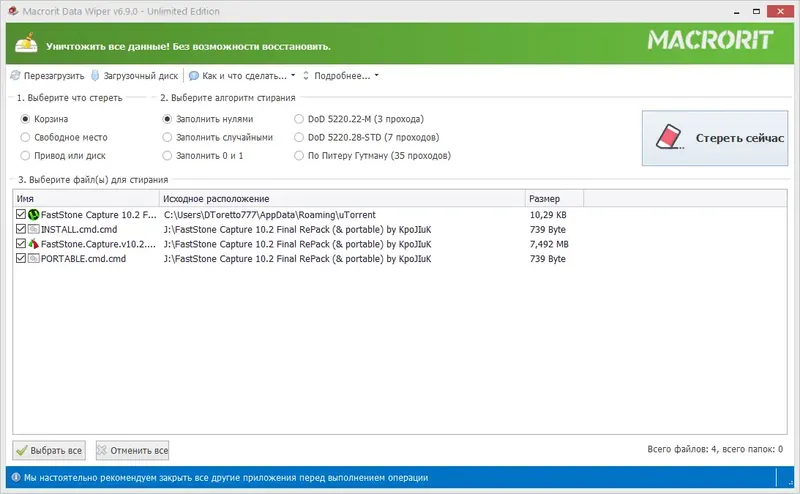Click the INSTALL.cmd.cmd file icon
This screenshot has height=494, width=800.
coord(34,230)
